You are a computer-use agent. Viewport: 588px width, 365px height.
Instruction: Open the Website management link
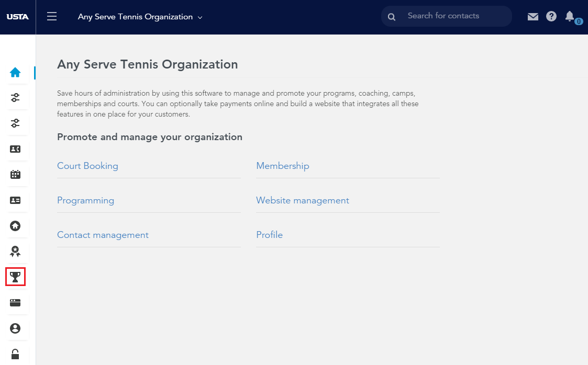click(303, 200)
